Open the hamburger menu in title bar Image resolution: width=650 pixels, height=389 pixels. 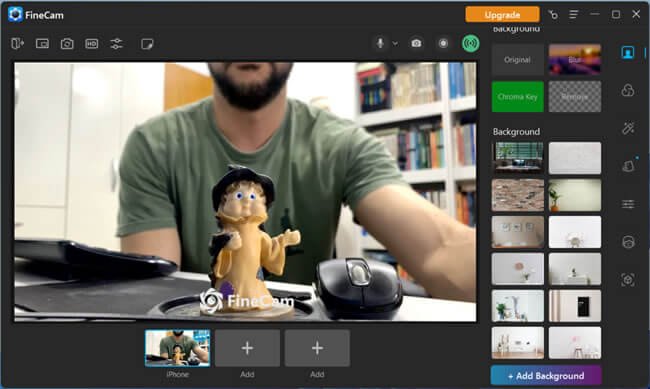click(574, 15)
